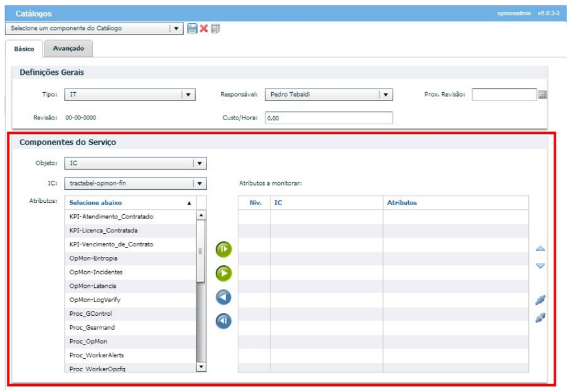The height and width of the screenshot is (392, 573).
Task: Switch to the Avançado tab
Action: [68, 49]
